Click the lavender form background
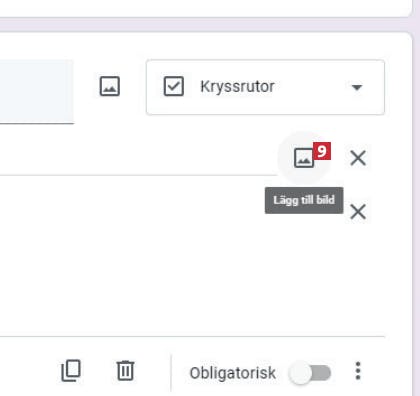 pyautogui.click(x=206, y=25)
